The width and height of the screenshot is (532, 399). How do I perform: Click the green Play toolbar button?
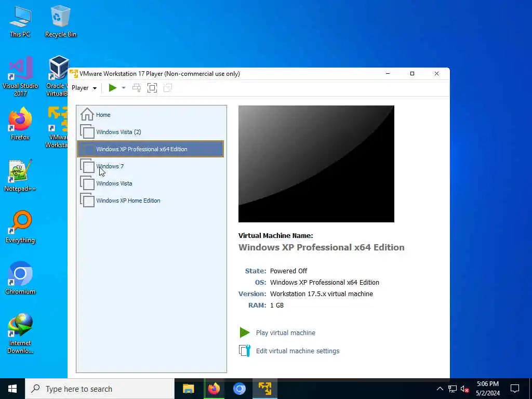tap(113, 88)
